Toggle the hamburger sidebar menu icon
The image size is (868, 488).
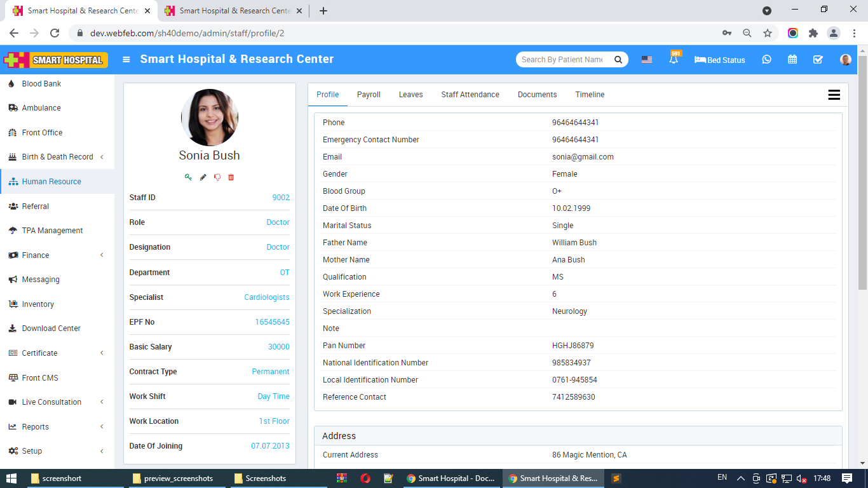126,59
